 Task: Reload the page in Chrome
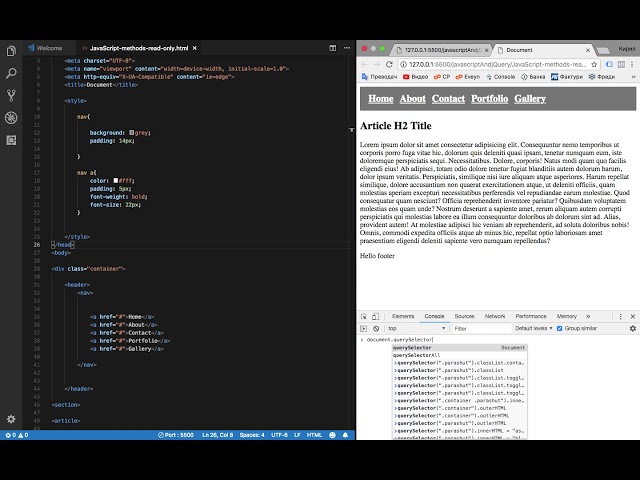point(389,64)
